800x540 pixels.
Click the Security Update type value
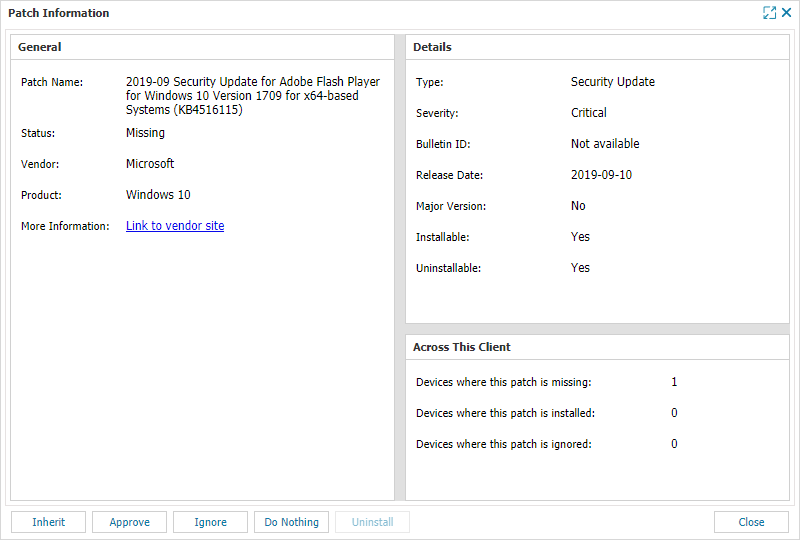[x=613, y=82]
